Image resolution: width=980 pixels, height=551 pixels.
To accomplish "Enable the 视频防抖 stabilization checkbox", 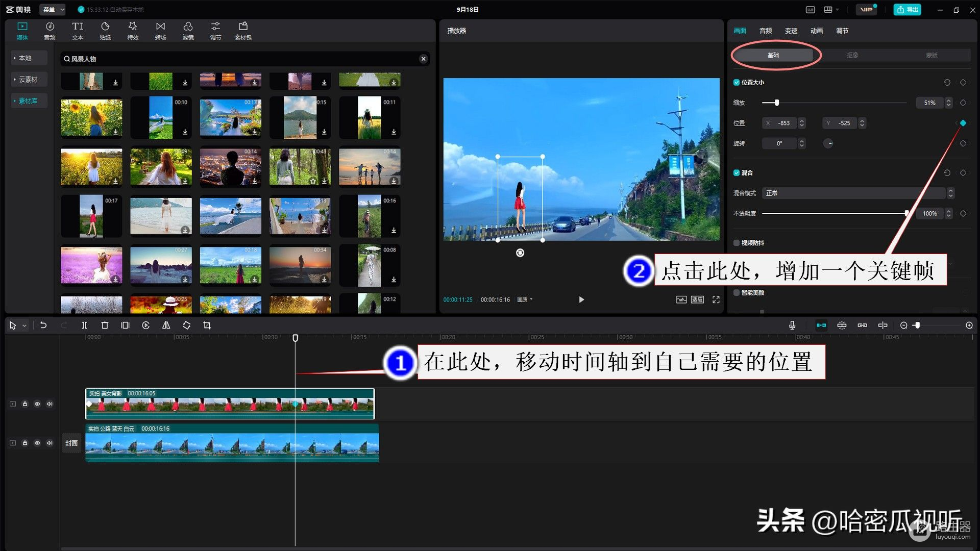I will pos(737,243).
